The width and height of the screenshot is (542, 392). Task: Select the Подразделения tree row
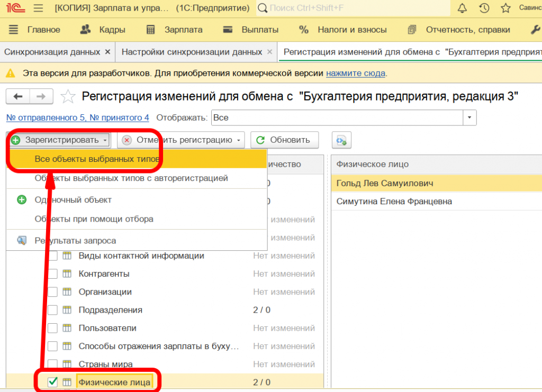(165, 310)
